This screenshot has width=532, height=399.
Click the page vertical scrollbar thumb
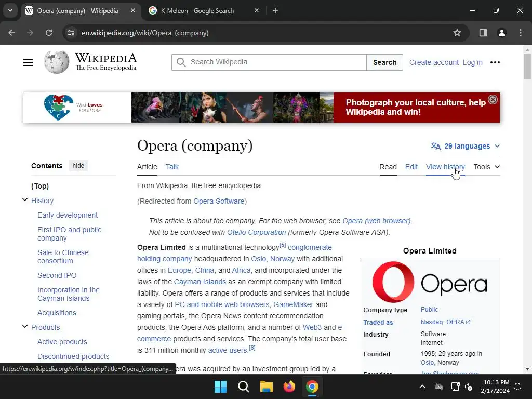click(x=527, y=66)
